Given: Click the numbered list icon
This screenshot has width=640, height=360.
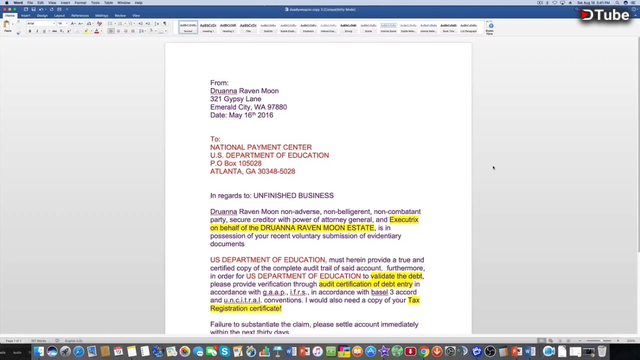Looking at the screenshot, I should (120, 23).
